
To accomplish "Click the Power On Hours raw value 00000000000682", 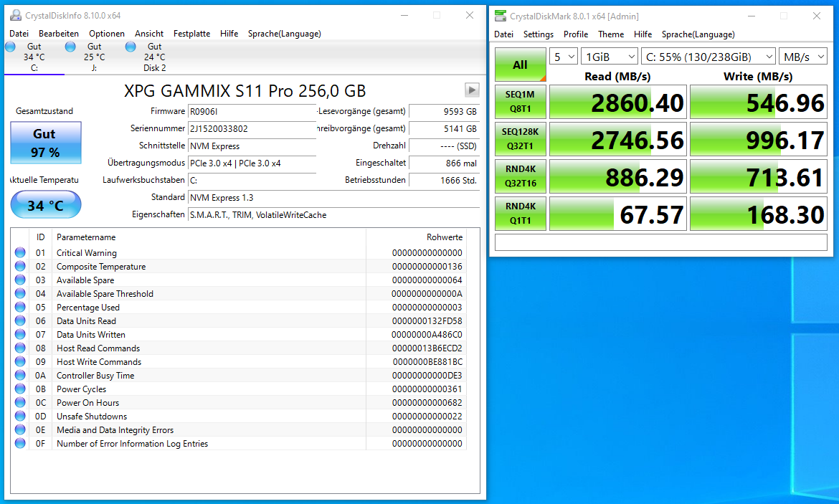I will coord(427,402).
